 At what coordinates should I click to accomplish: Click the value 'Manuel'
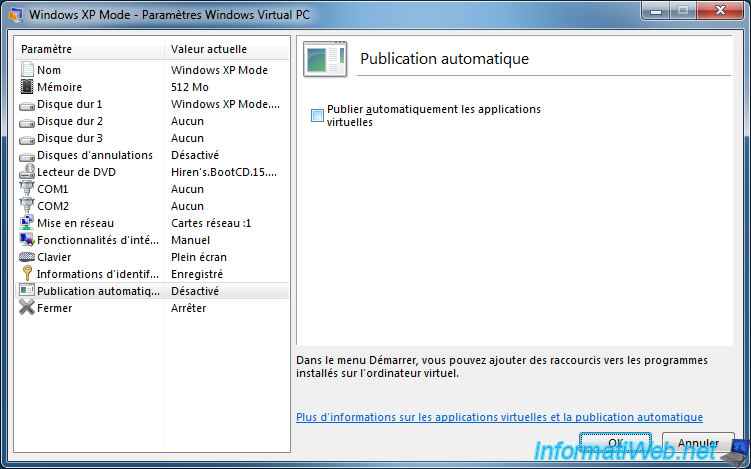tap(190, 240)
